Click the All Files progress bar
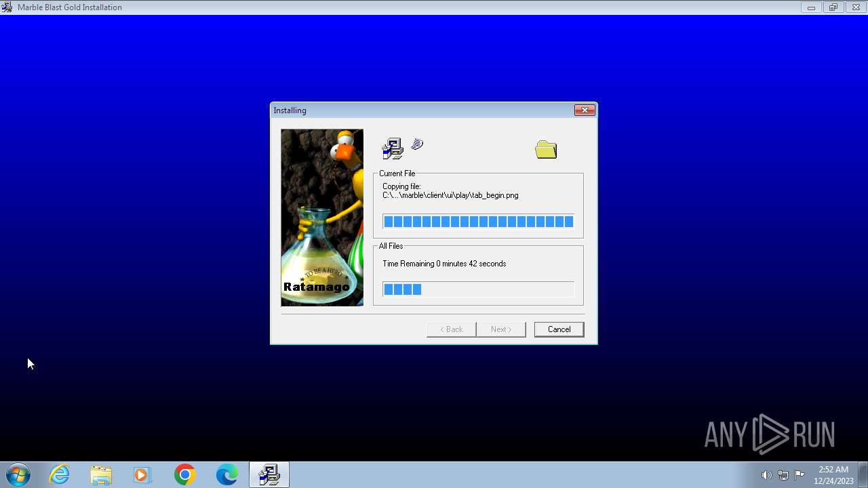The height and width of the screenshot is (488, 868). (x=478, y=289)
